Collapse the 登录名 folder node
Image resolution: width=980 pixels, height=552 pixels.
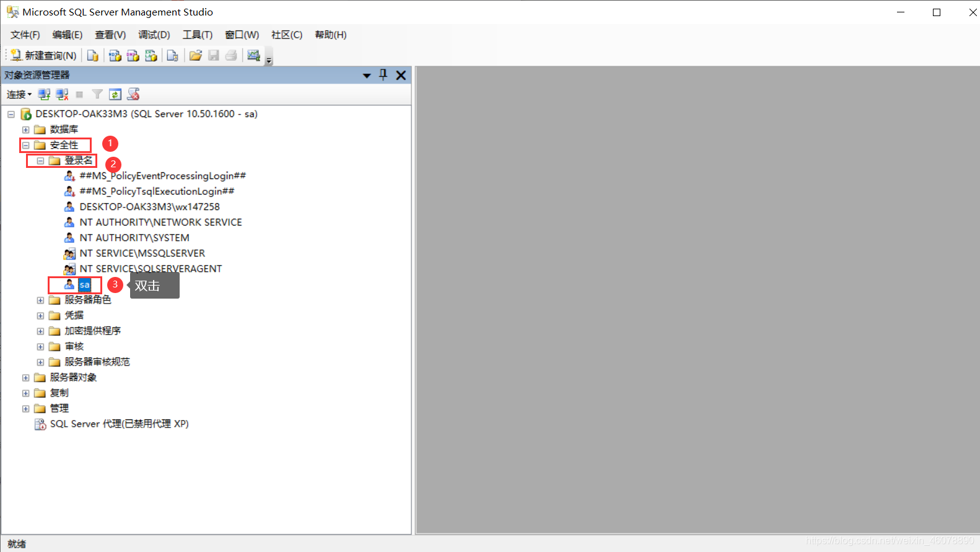tap(40, 160)
